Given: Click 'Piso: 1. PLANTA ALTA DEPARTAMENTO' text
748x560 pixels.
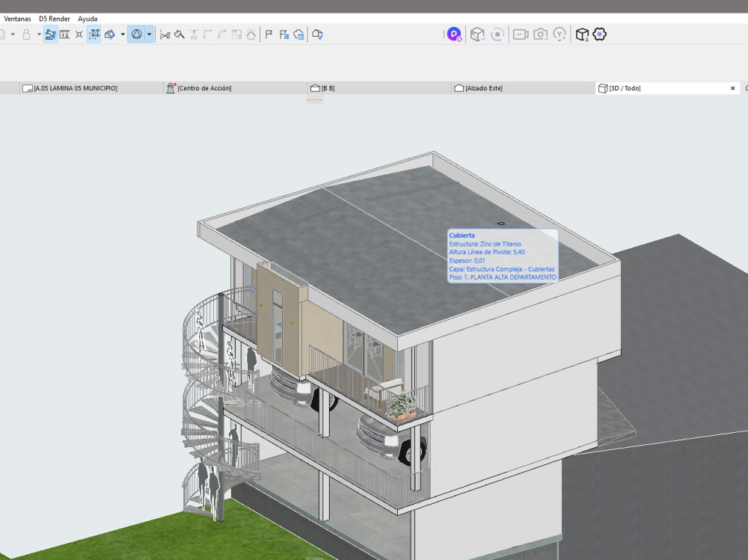Looking at the screenshot, I should pos(503,277).
